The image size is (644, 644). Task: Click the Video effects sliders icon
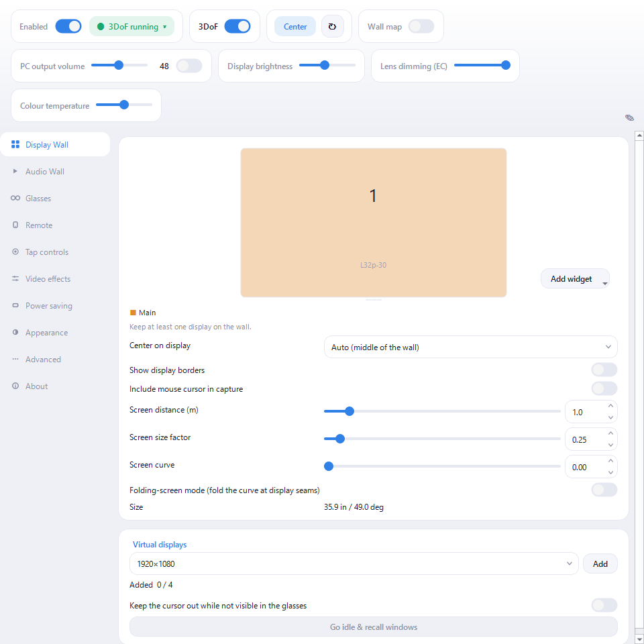tap(15, 278)
